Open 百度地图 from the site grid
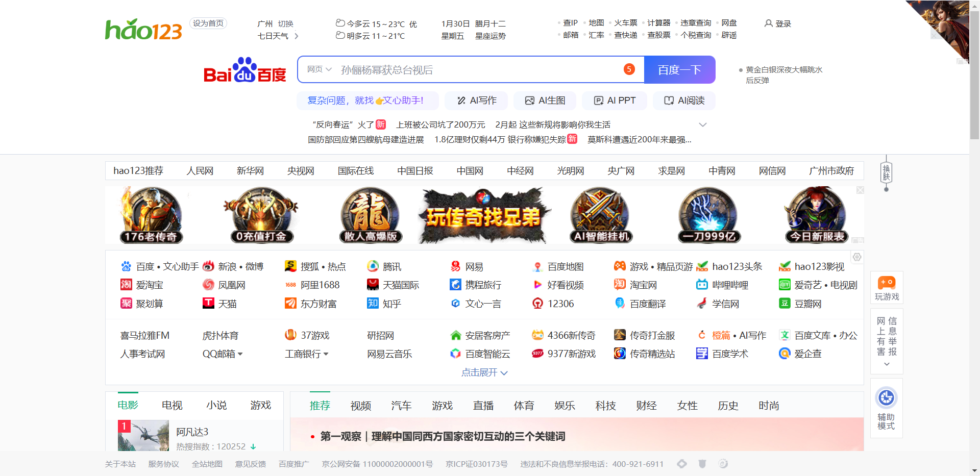This screenshot has width=980, height=476. tap(565, 266)
